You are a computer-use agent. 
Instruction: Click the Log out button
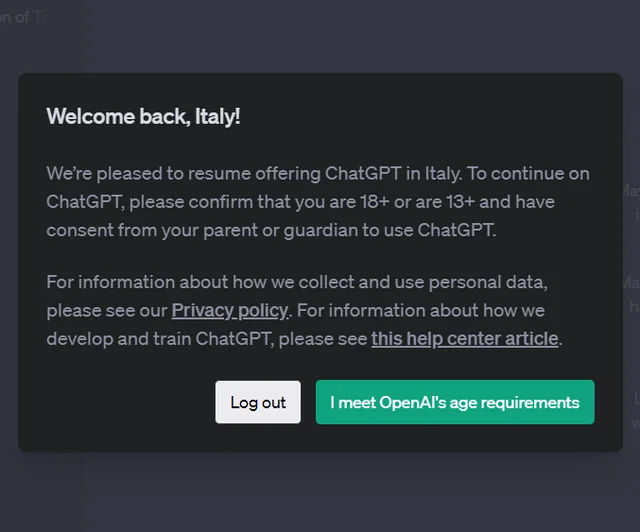pos(258,402)
